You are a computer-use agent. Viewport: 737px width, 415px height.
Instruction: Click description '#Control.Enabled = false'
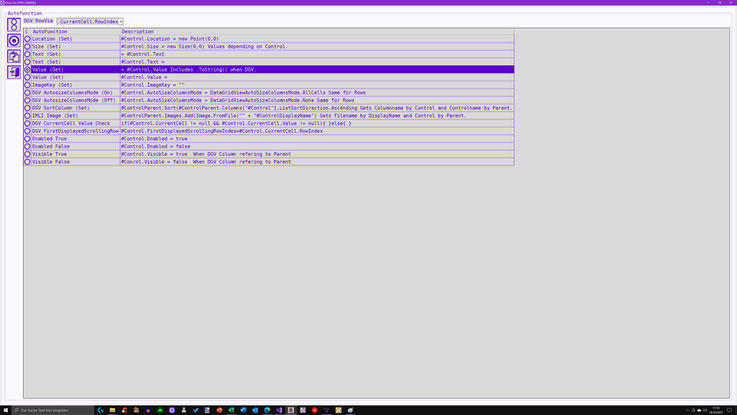pyautogui.click(x=317, y=146)
